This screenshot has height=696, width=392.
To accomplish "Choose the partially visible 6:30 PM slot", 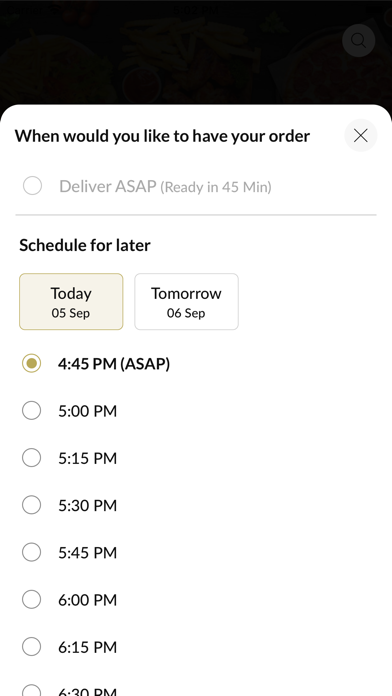I will pos(32,690).
